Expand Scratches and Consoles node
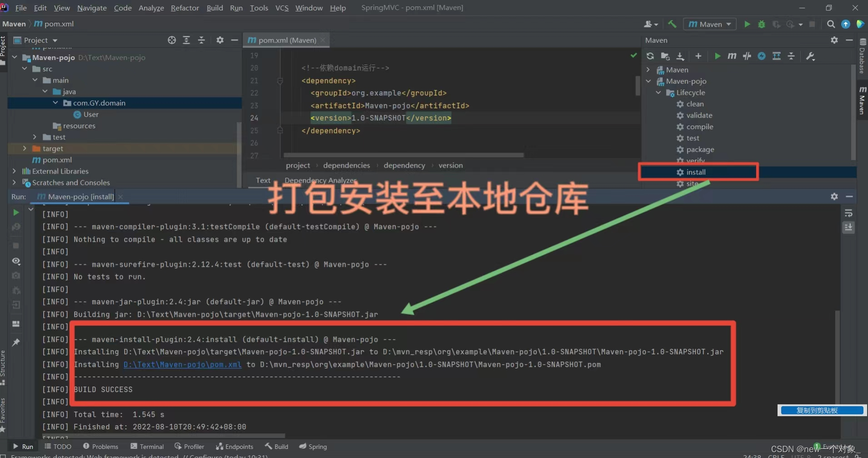This screenshot has width=868, height=458. [15, 182]
